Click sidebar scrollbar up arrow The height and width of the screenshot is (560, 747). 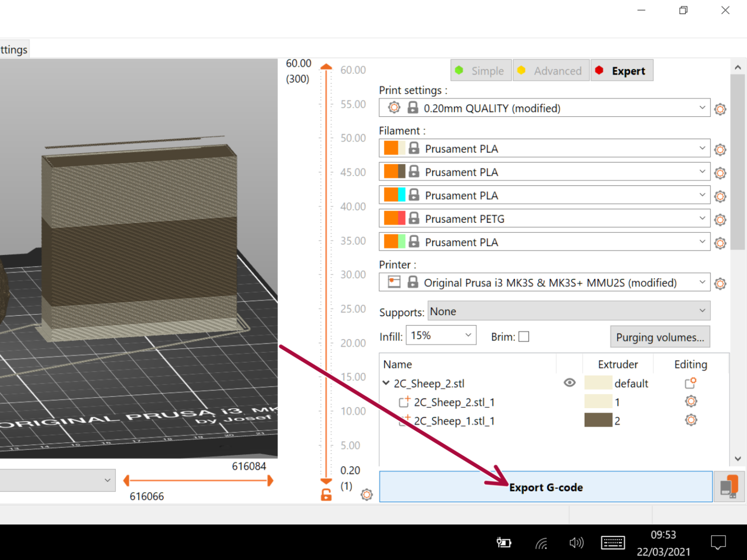coord(738,68)
